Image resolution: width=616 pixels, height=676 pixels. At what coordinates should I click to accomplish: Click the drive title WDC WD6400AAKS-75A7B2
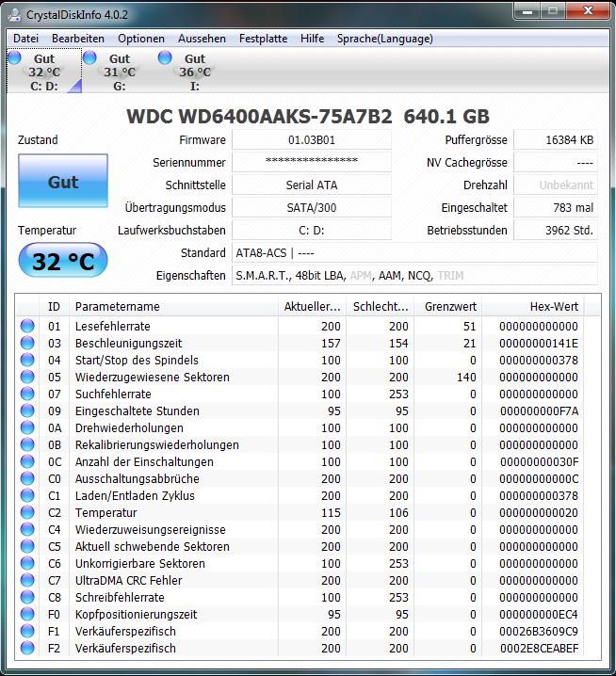259,117
